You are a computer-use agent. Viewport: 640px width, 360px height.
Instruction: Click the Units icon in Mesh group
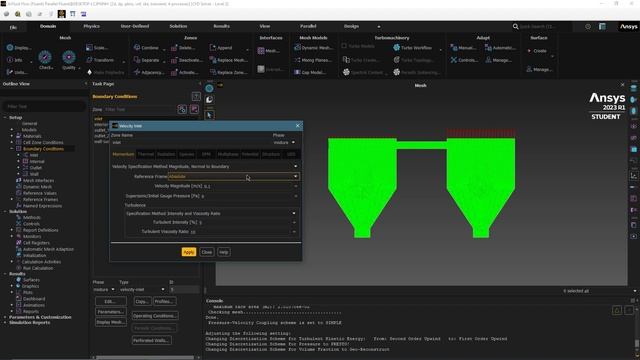(10, 72)
